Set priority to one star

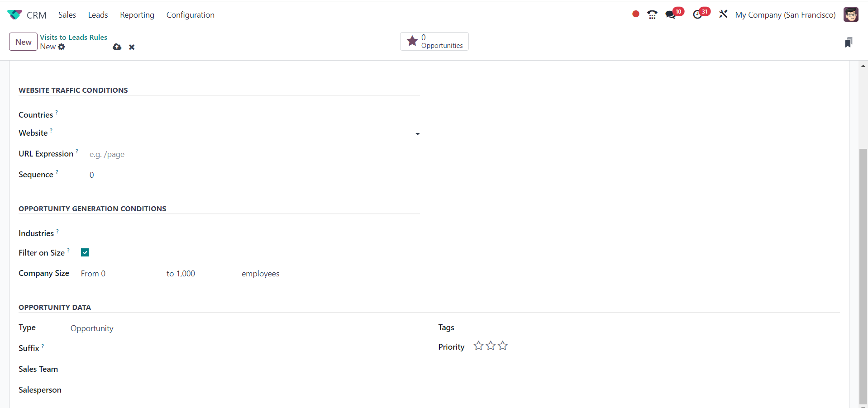tap(478, 346)
